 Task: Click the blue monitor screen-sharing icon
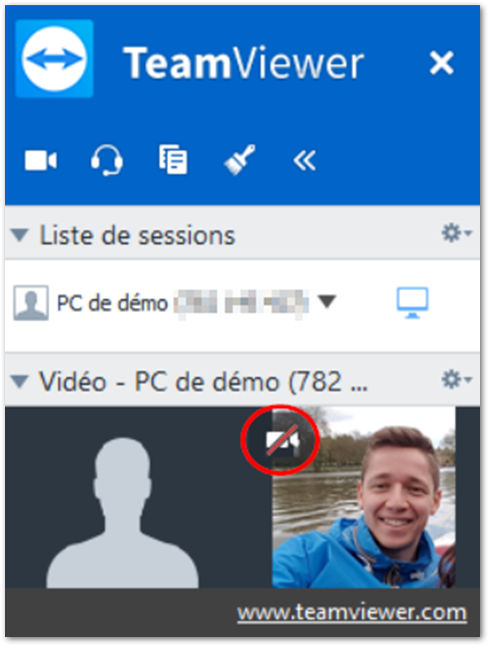point(412,303)
